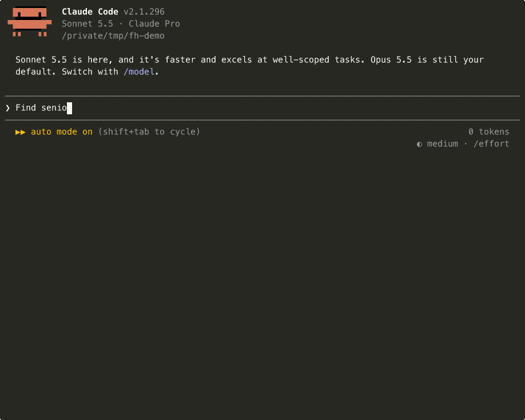Click the yellow fast-forward auto mode icon
Image resolution: width=525 pixels, height=420 pixels.
tap(21, 132)
